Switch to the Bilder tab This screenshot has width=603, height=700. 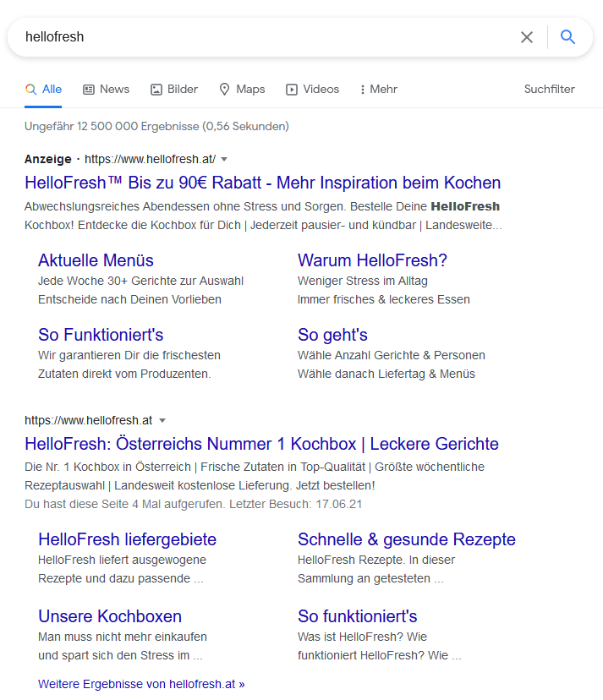[x=174, y=90]
